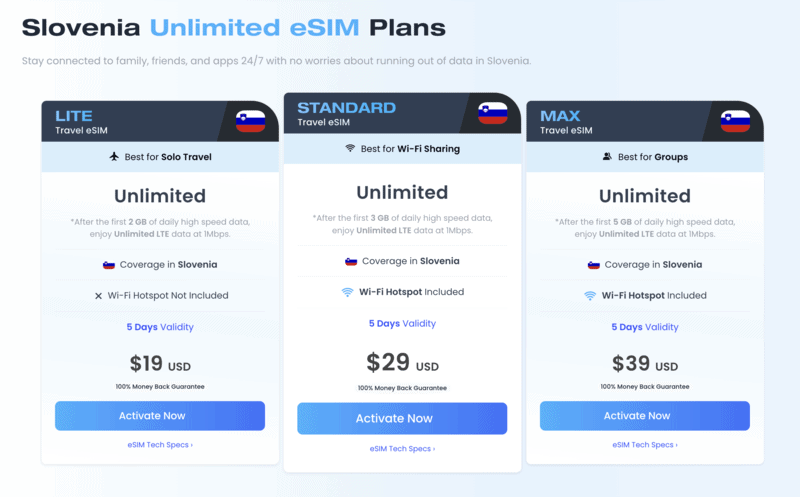Screen dimensions: 800x497
Task: Activate the STANDARD plan for $29
Action: click(x=402, y=418)
